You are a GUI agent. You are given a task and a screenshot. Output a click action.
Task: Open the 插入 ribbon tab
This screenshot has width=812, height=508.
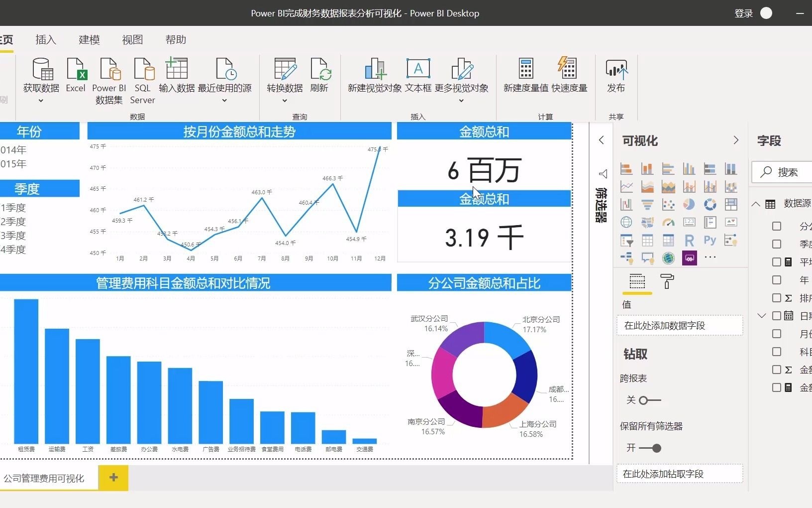(46, 39)
